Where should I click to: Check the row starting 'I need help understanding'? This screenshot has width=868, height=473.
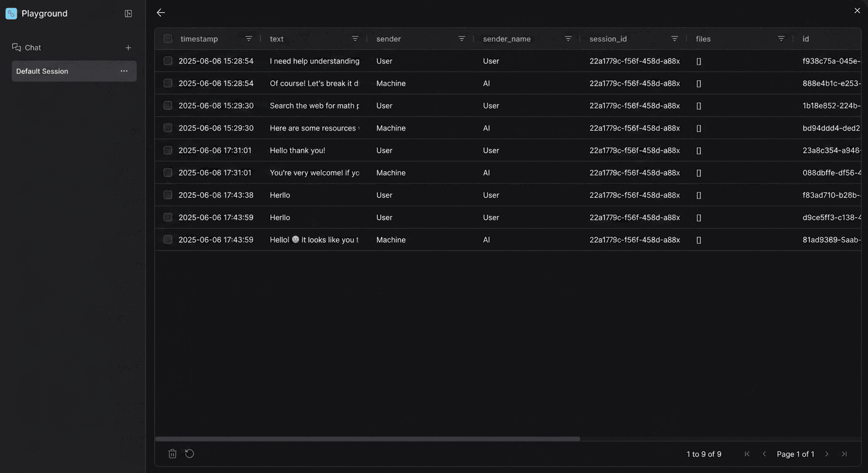point(168,61)
